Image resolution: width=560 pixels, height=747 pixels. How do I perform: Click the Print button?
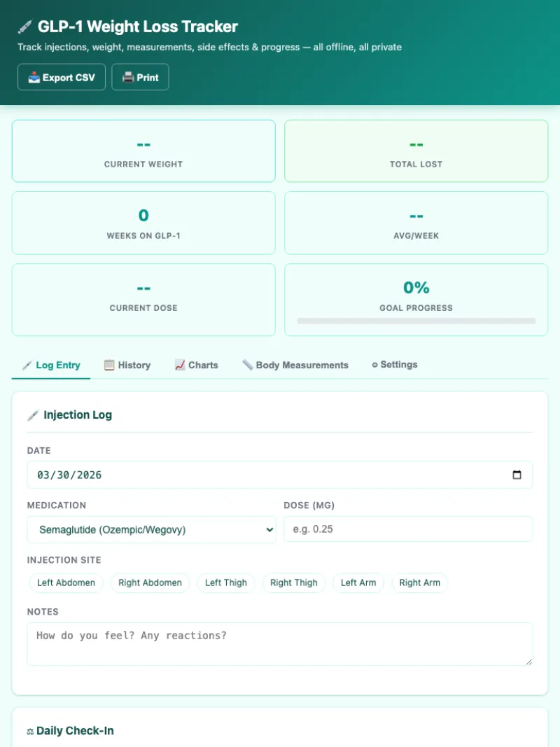click(x=140, y=78)
